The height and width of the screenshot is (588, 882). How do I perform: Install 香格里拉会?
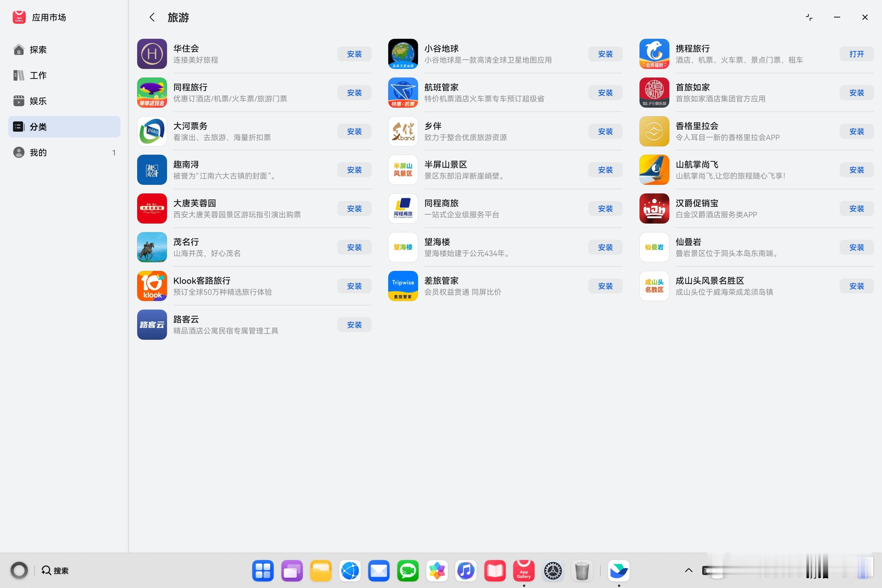(x=857, y=131)
